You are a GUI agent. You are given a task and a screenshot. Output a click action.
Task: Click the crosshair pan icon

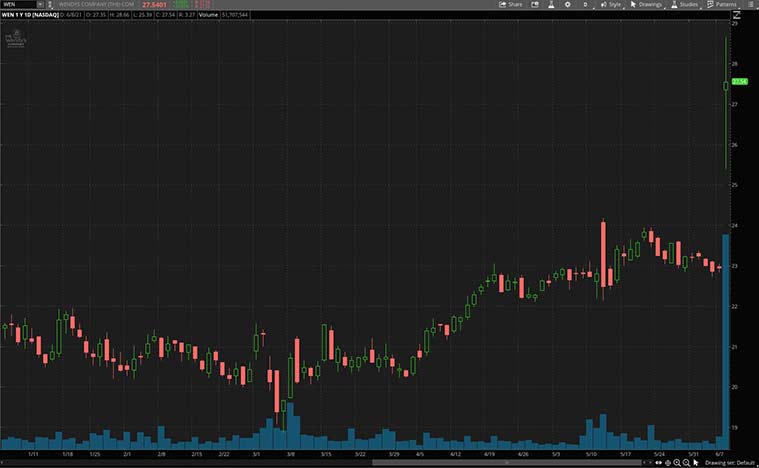[665, 463]
